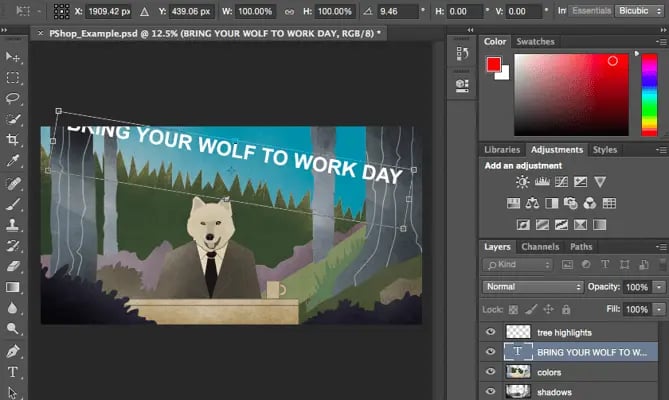Switch to the Swatches tab
The width and height of the screenshot is (669, 400).
tap(534, 42)
